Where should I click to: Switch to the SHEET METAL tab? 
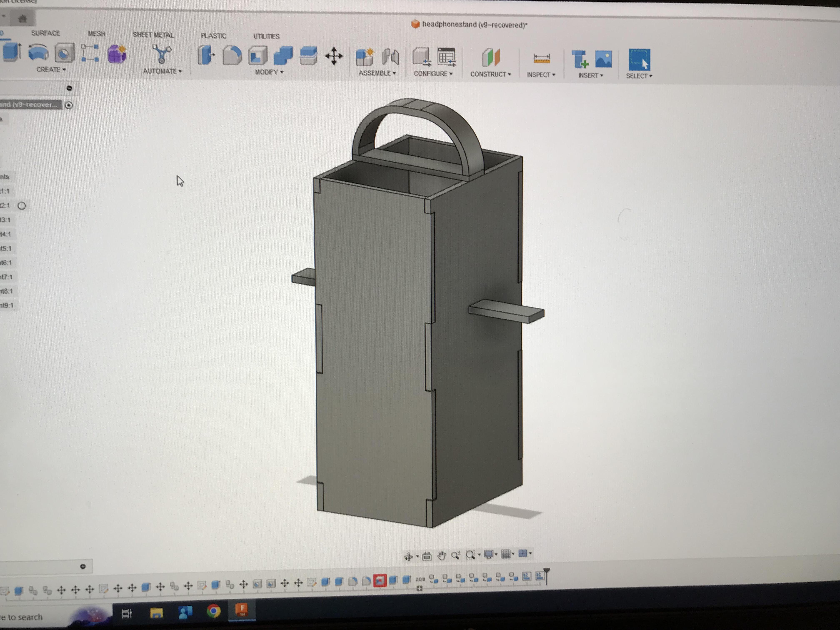click(153, 35)
